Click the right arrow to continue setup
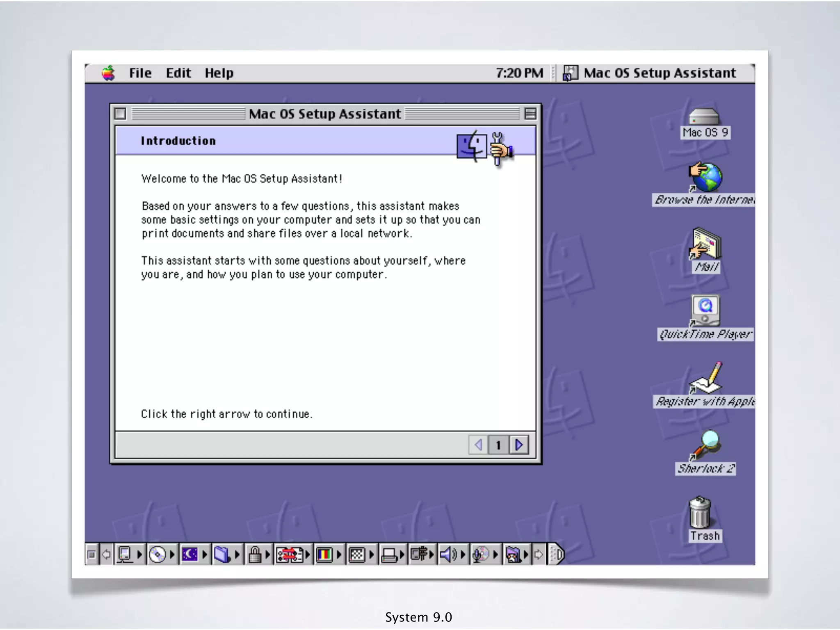 [x=519, y=445]
